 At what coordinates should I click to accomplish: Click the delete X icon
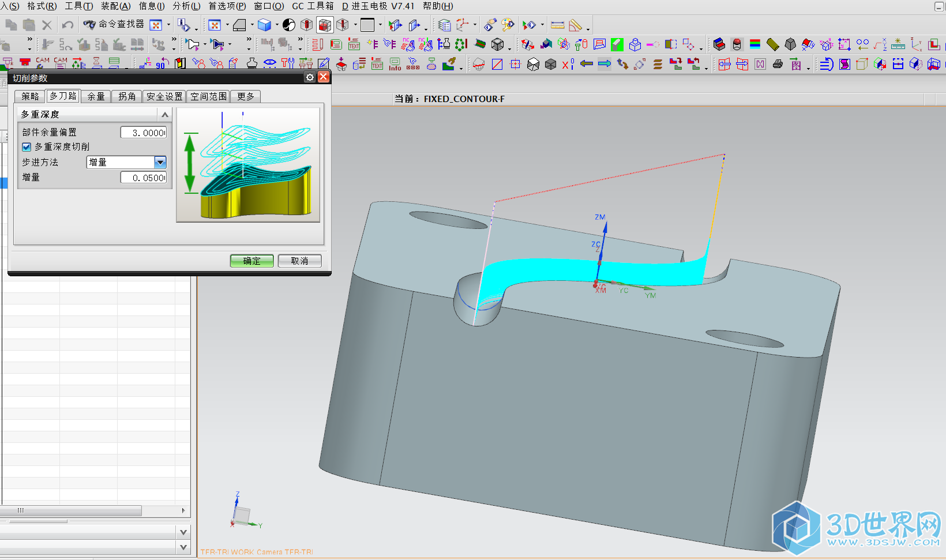47,25
